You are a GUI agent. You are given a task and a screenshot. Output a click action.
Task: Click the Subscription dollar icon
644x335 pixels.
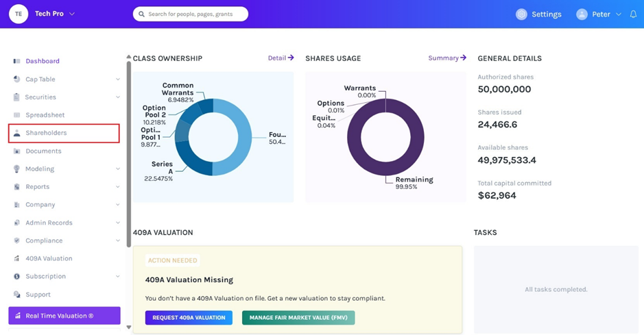pos(16,276)
